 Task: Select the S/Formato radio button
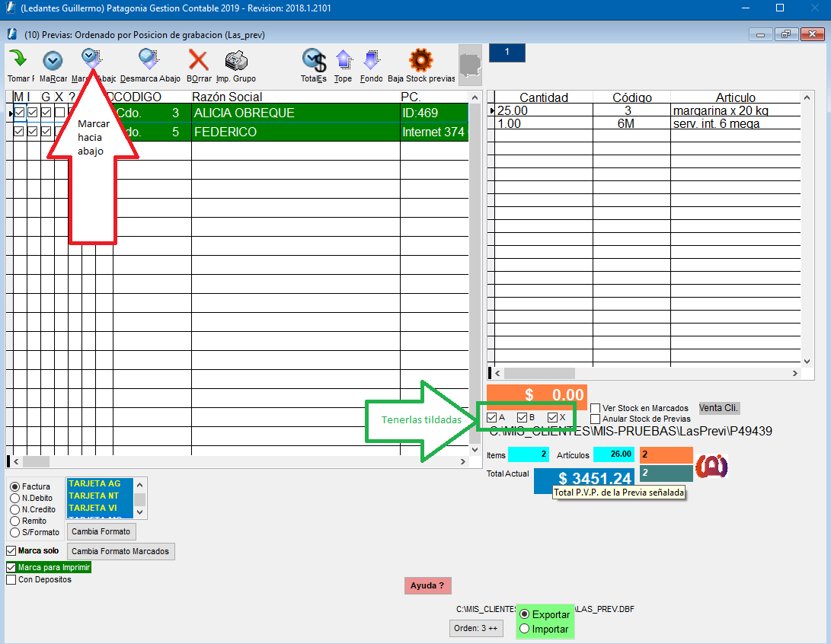click(14, 532)
